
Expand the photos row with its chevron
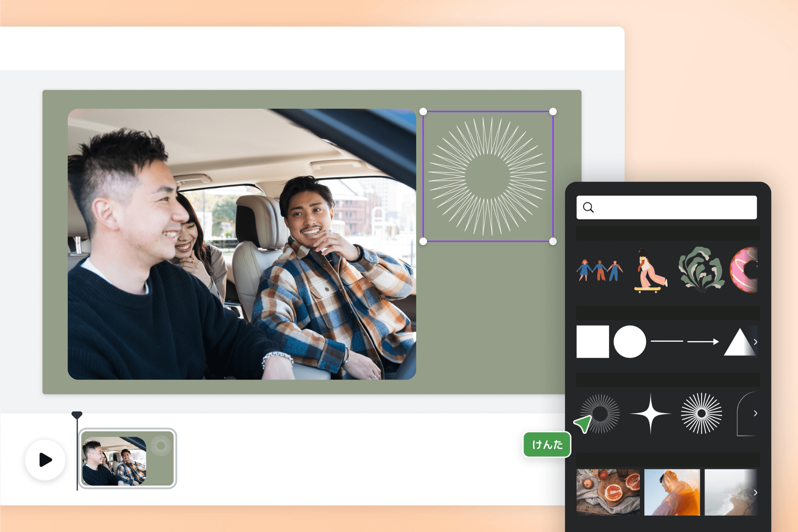pyautogui.click(x=755, y=492)
